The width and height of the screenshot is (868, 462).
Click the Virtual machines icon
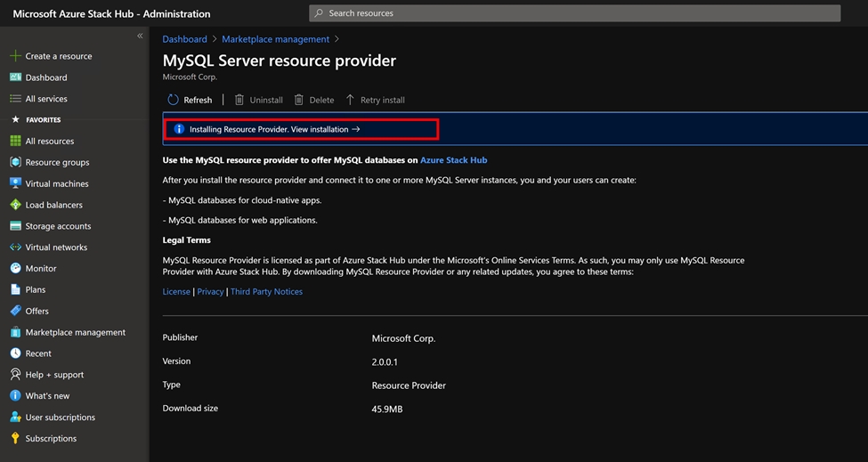pos(15,183)
